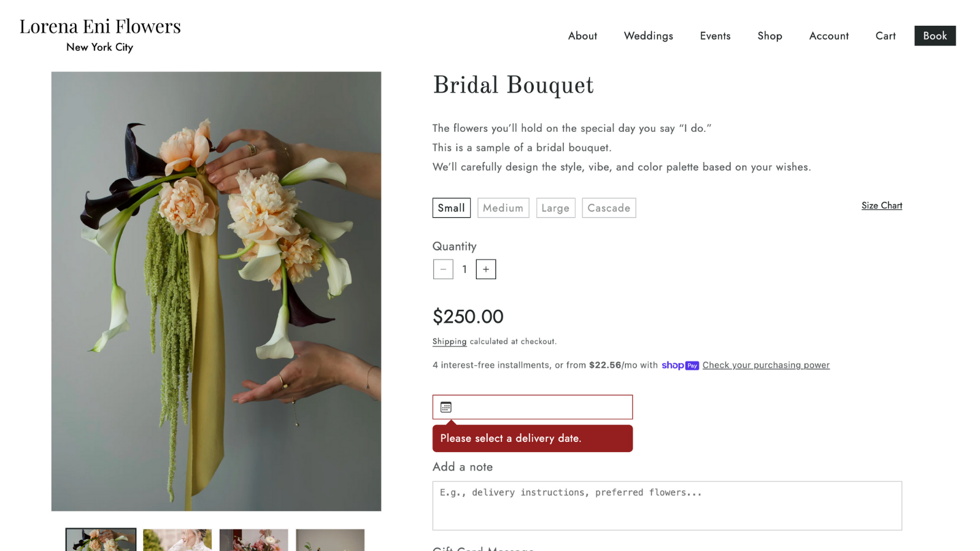The height and width of the screenshot is (551, 980).
Task: Open the Size Chart link
Action: [x=881, y=206]
